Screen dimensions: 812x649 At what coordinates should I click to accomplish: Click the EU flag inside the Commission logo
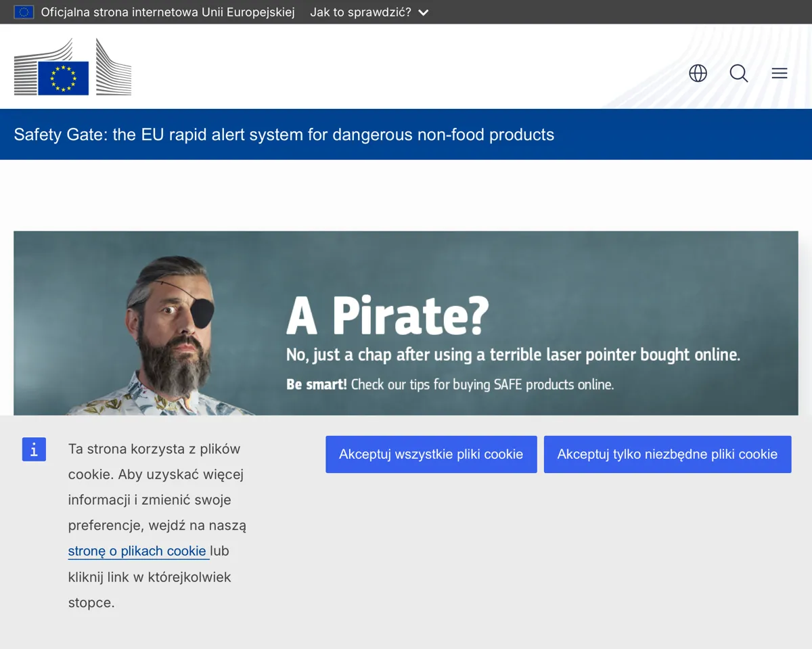[x=64, y=78]
